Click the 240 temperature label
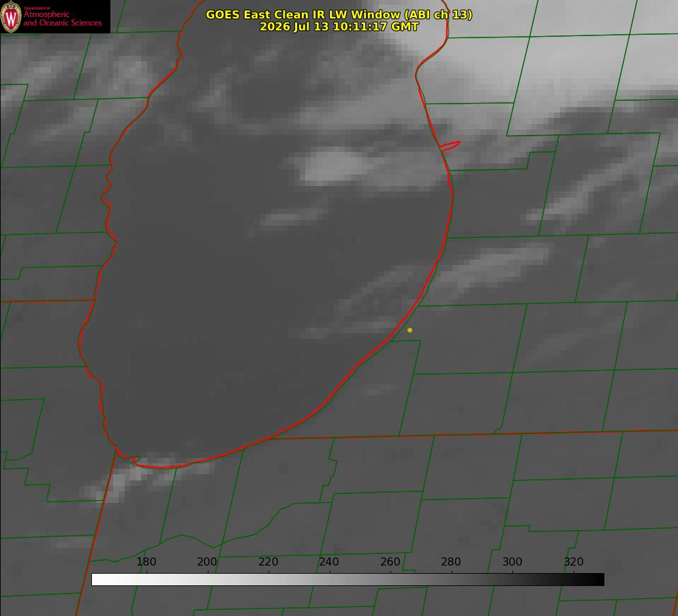Screen dimensions: 678x616 pos(329,561)
